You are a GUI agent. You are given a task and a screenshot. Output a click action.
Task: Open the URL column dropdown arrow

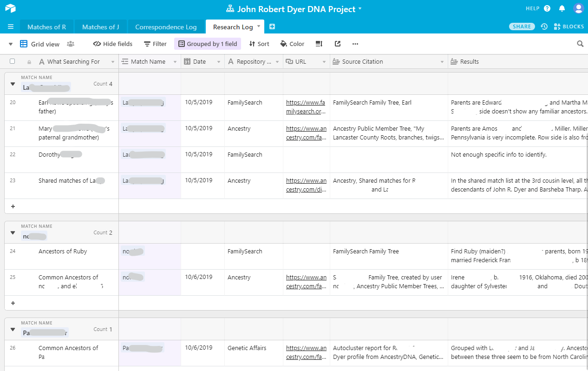pyautogui.click(x=324, y=62)
